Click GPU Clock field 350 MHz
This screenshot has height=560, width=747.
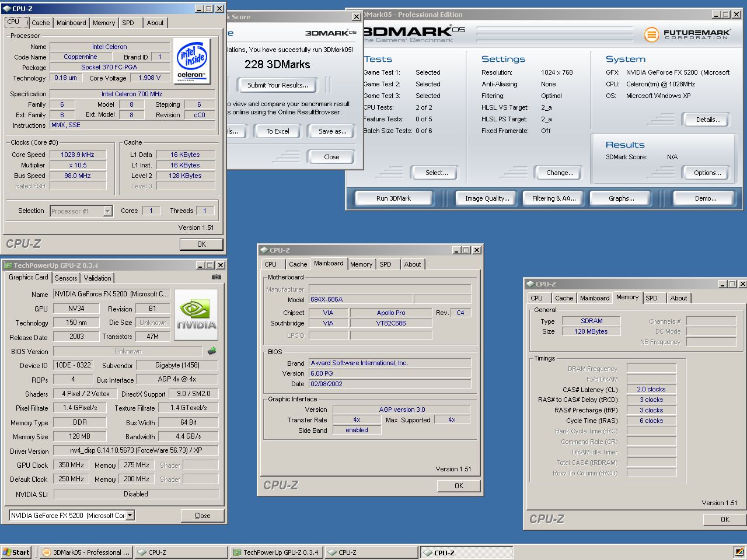[x=71, y=465]
